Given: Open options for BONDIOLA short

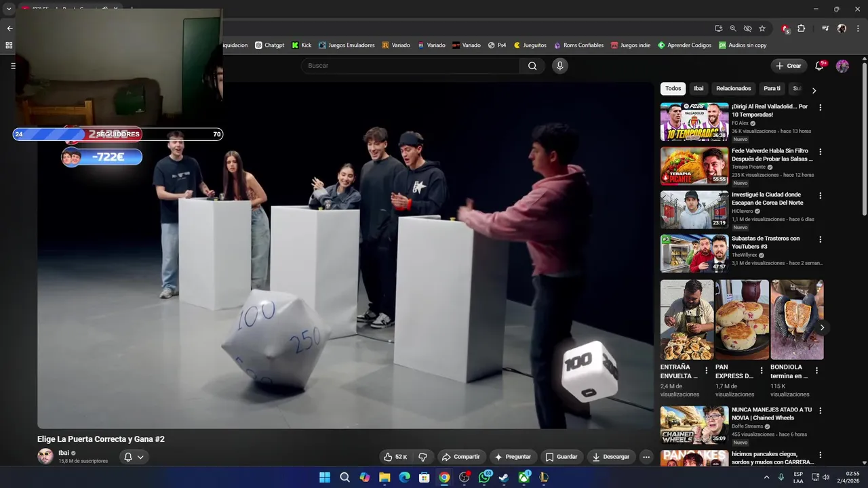Looking at the screenshot, I should pos(816,371).
